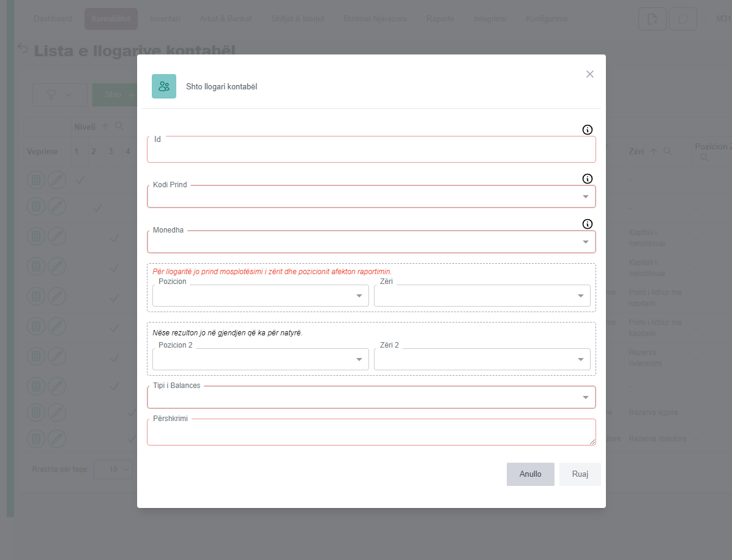
Task: Open the Tipi i Balances dropdown
Action: tap(586, 397)
